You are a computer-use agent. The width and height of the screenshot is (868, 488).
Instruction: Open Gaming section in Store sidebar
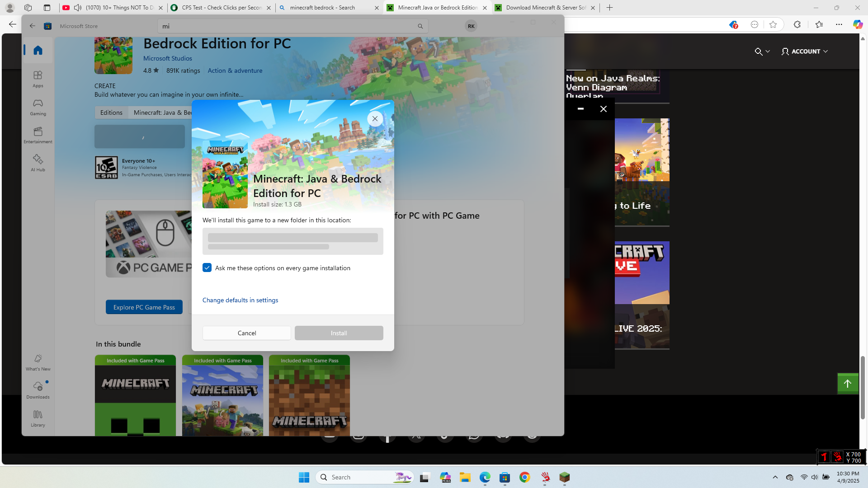point(38,107)
